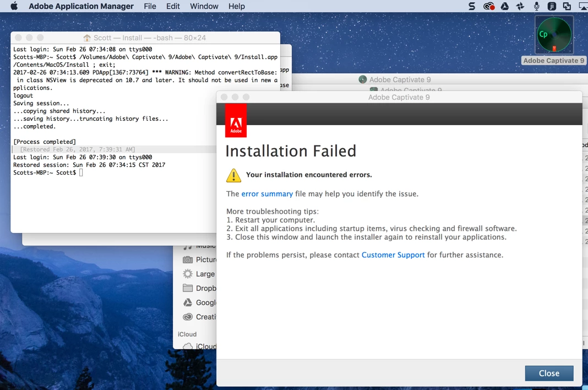Click the Finder window title Adobe Captivate 9
Viewport: 588px width, 390px height.
[400, 79]
